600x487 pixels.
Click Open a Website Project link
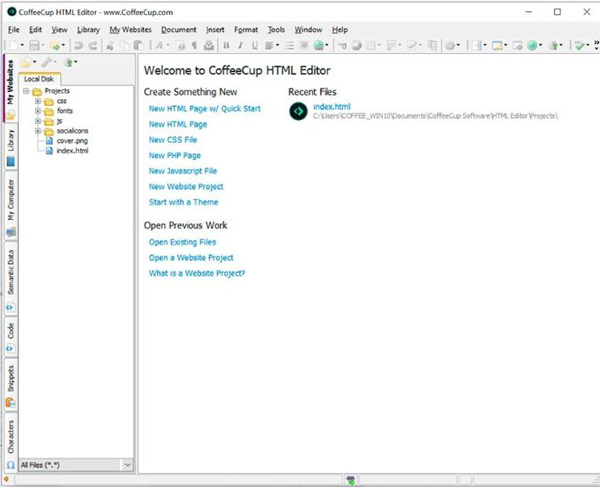coord(191,258)
